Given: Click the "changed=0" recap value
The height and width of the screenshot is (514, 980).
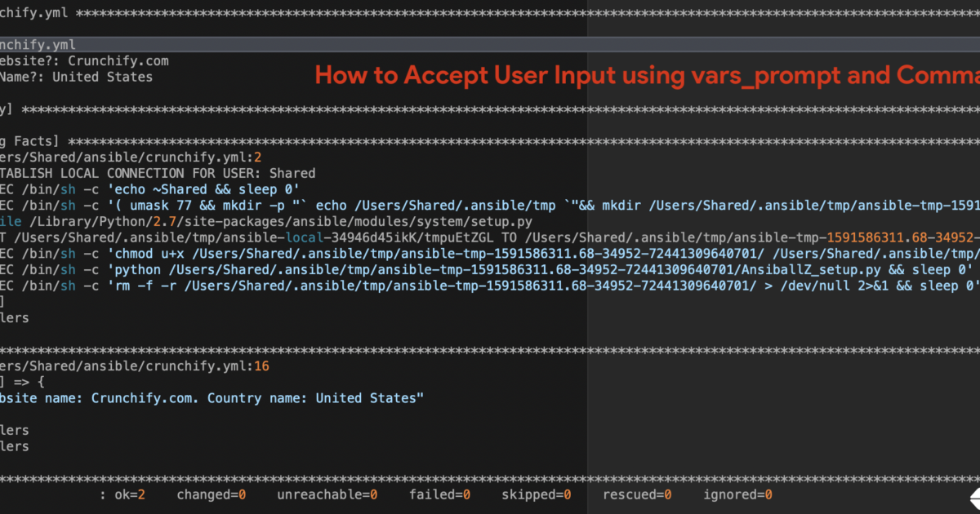Looking at the screenshot, I should pyautogui.click(x=211, y=494).
